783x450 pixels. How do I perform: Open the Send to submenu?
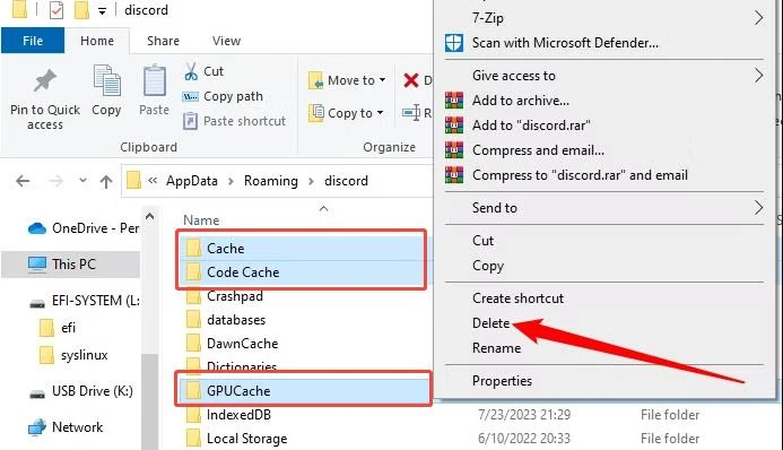(604, 208)
